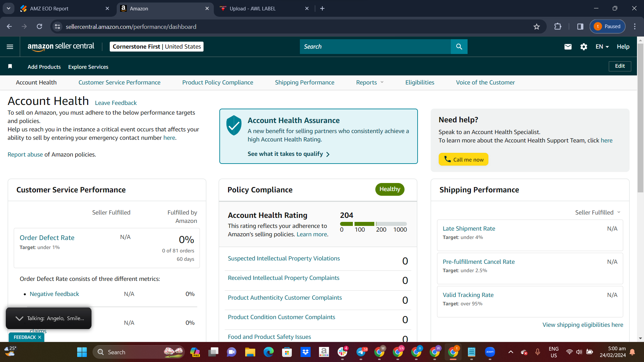The image size is (644, 362).
Task: Expand the Seller Fulfilled shipping dropdown
Action: 598,213
